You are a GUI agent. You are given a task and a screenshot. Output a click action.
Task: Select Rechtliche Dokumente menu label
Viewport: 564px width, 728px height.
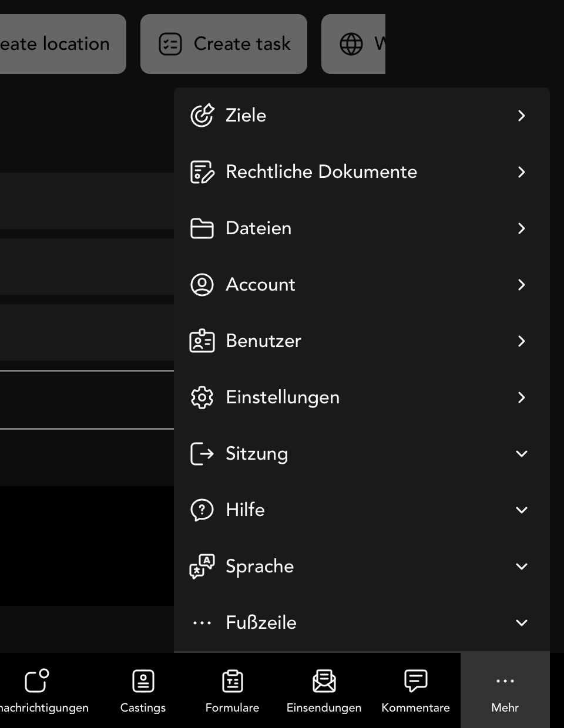pos(321,172)
